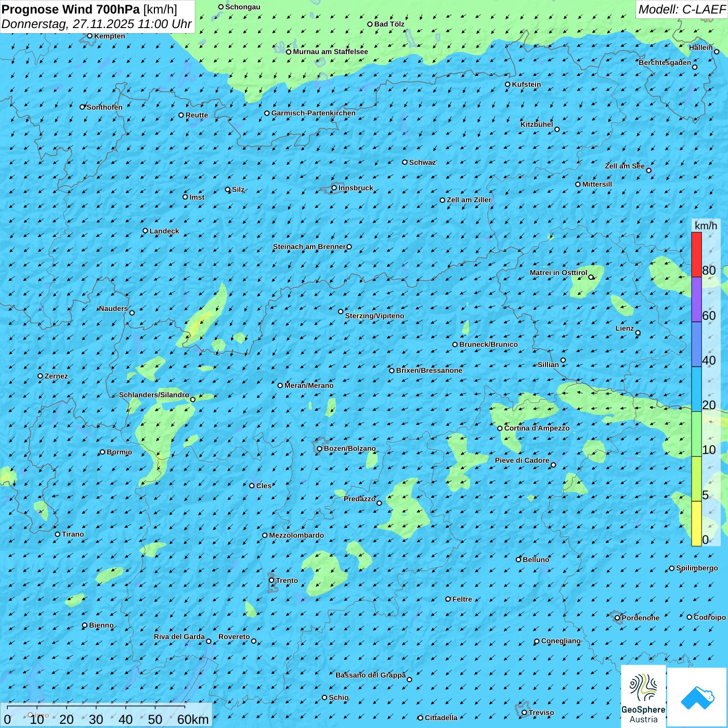
Task: Click the Landeck location marker
Action: (x=146, y=231)
